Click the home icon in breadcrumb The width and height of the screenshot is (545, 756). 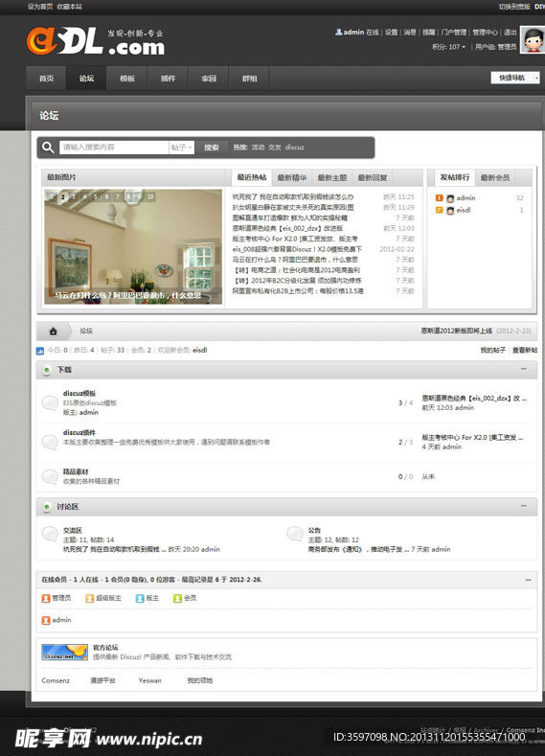54,332
